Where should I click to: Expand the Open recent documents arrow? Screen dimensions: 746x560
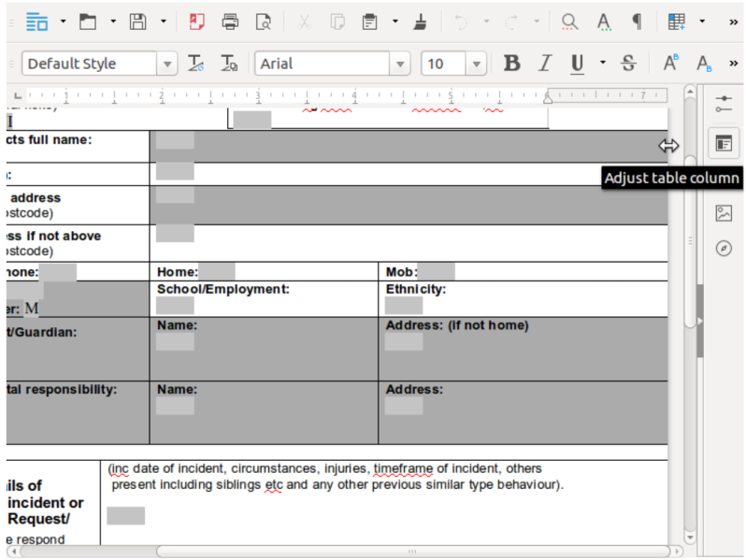pyautogui.click(x=113, y=22)
